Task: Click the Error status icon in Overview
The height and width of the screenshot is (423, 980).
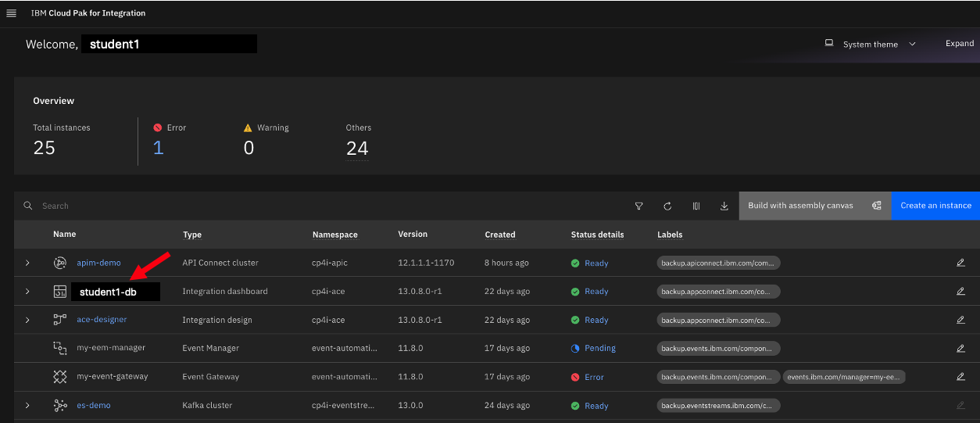Action: pyautogui.click(x=157, y=127)
